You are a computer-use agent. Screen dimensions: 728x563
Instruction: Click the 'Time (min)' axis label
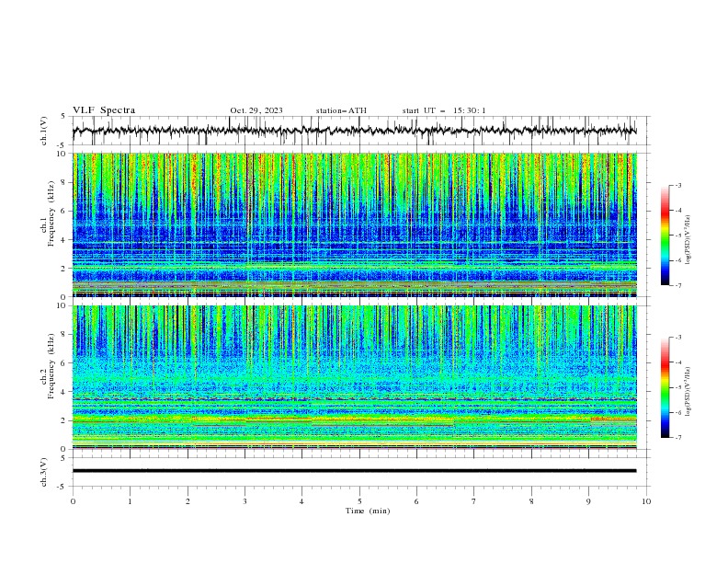click(x=368, y=511)
